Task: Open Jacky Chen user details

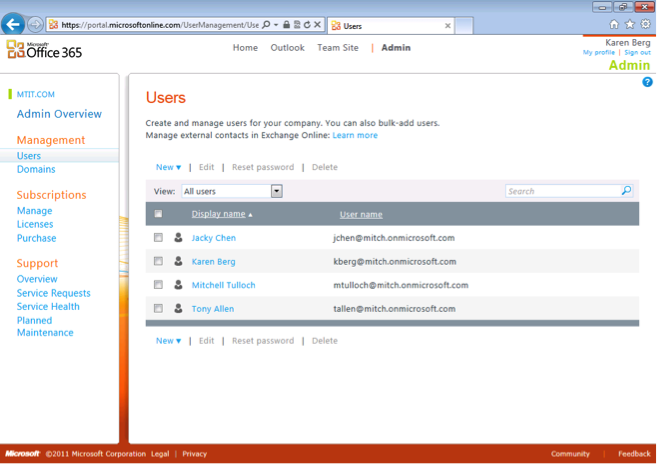Action: [214, 238]
